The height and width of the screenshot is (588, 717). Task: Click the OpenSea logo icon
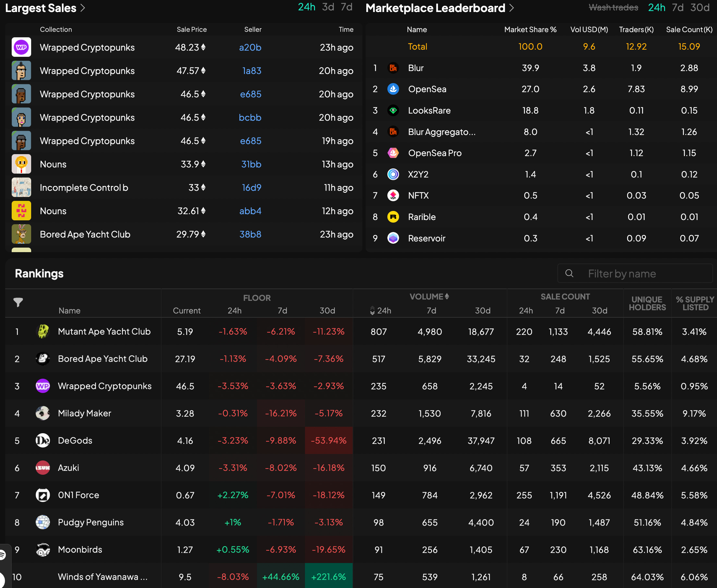point(393,89)
